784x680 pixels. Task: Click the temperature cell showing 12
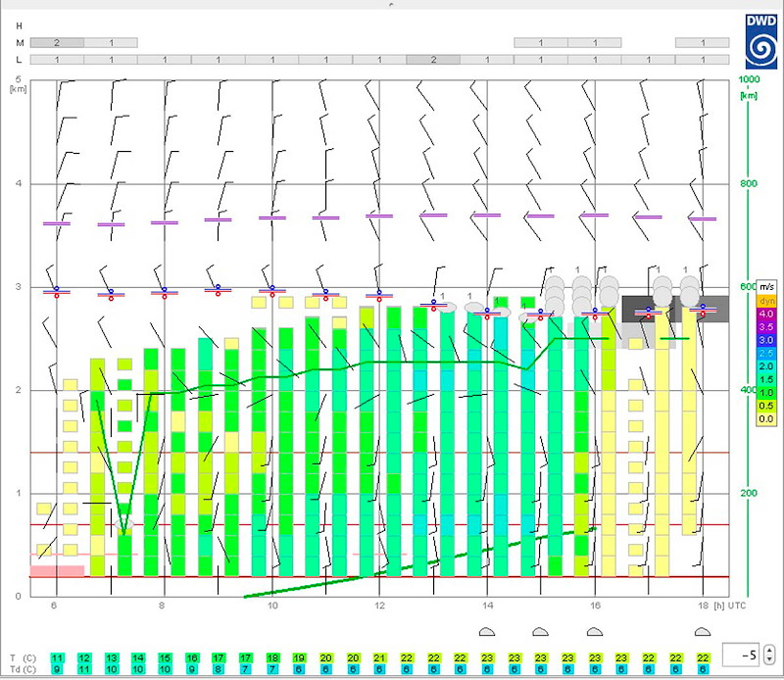84,658
